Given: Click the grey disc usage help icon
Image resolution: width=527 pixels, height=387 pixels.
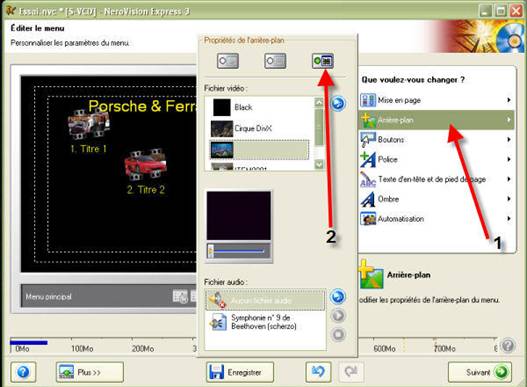Looking at the screenshot, I should (x=508, y=346).
